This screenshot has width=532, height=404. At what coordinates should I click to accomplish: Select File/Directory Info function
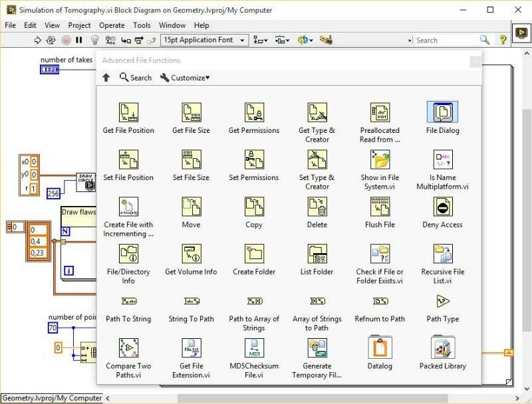coord(128,254)
